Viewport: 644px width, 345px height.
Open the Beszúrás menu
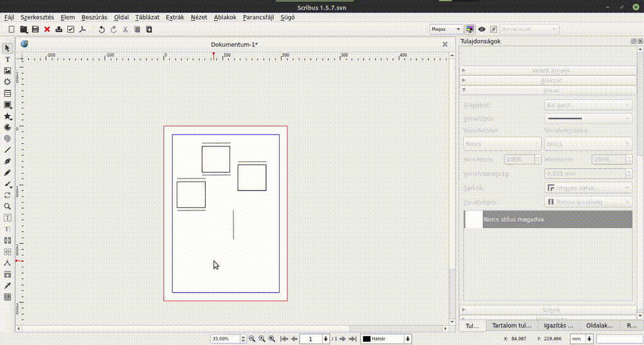(x=94, y=17)
